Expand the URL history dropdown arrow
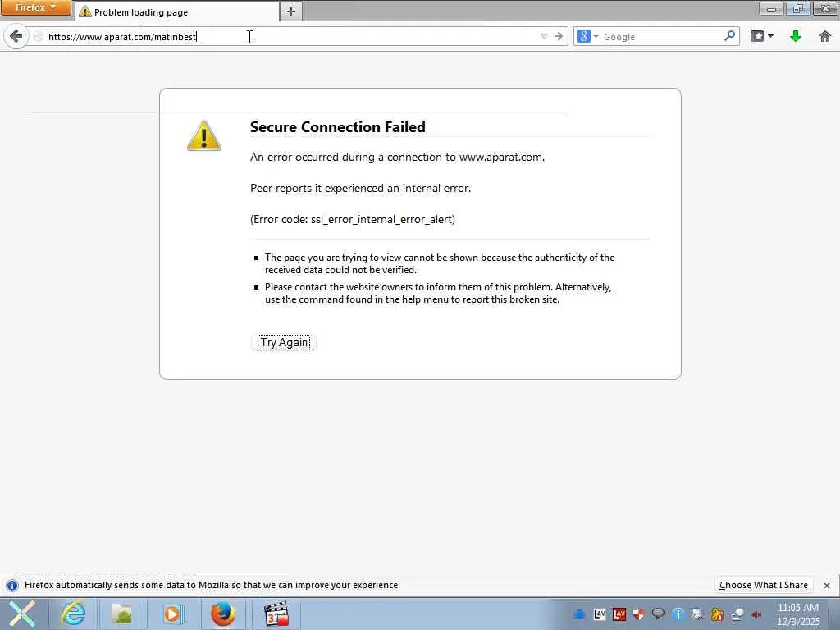840x630 pixels. (545, 36)
